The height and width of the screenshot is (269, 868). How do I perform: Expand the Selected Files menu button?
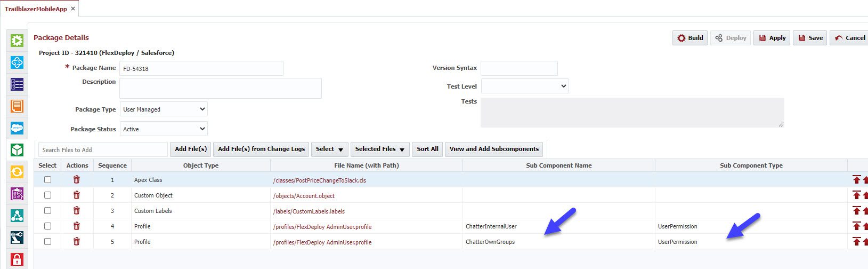click(380, 149)
